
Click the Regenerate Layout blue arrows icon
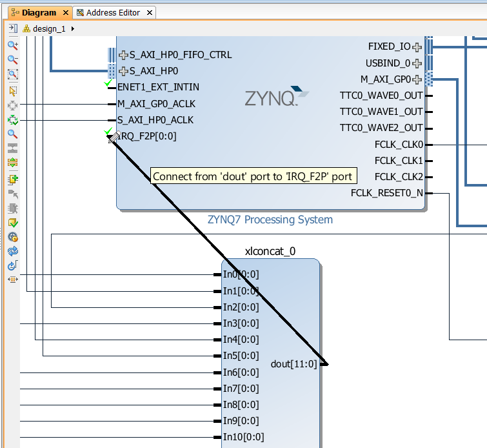13,251
